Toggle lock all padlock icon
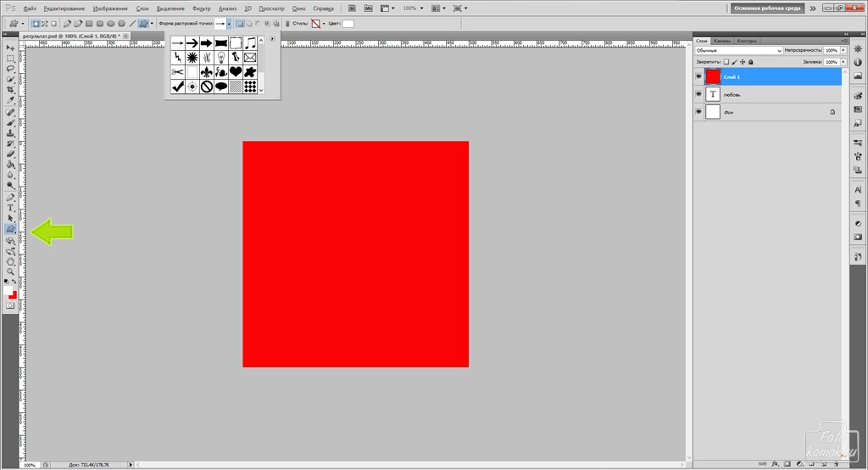868x470 pixels. click(751, 62)
